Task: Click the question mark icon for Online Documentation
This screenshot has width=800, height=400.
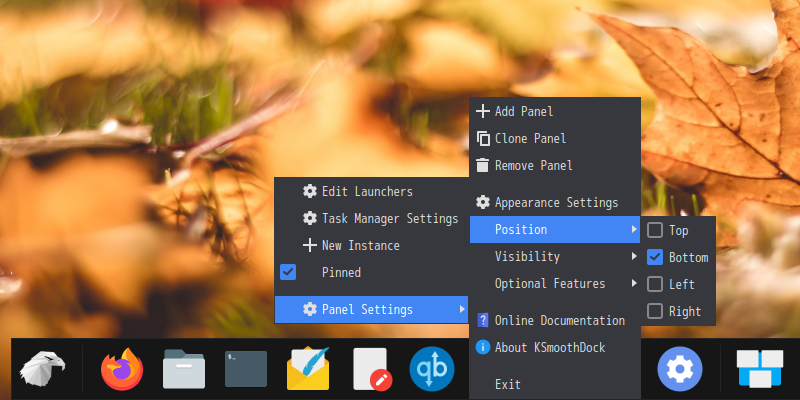Action: (483, 320)
